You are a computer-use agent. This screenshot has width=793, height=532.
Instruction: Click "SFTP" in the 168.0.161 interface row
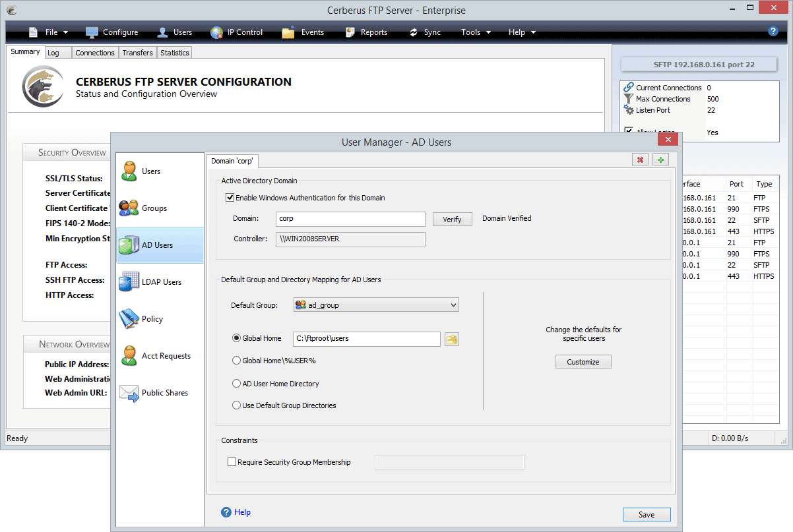coord(761,220)
